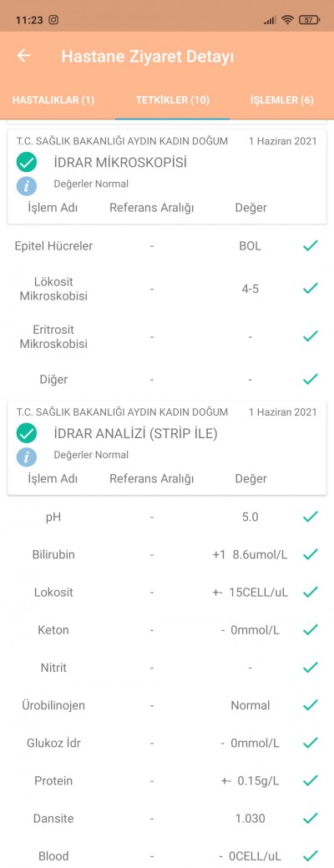Go back using the arrow icon

(x=24, y=55)
